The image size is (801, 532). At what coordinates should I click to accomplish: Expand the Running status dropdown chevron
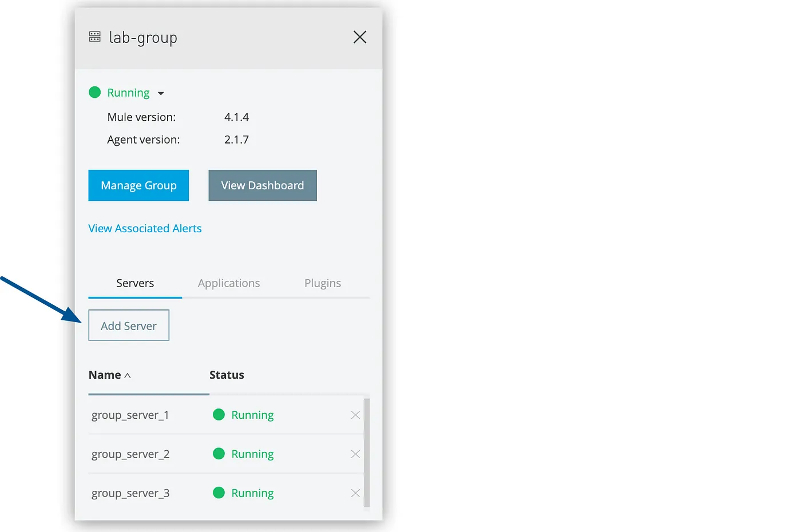160,93
